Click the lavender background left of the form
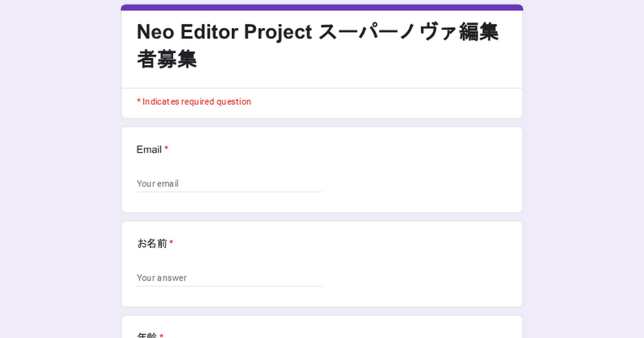Viewport: 644px width, 338px height. [x=59, y=172]
